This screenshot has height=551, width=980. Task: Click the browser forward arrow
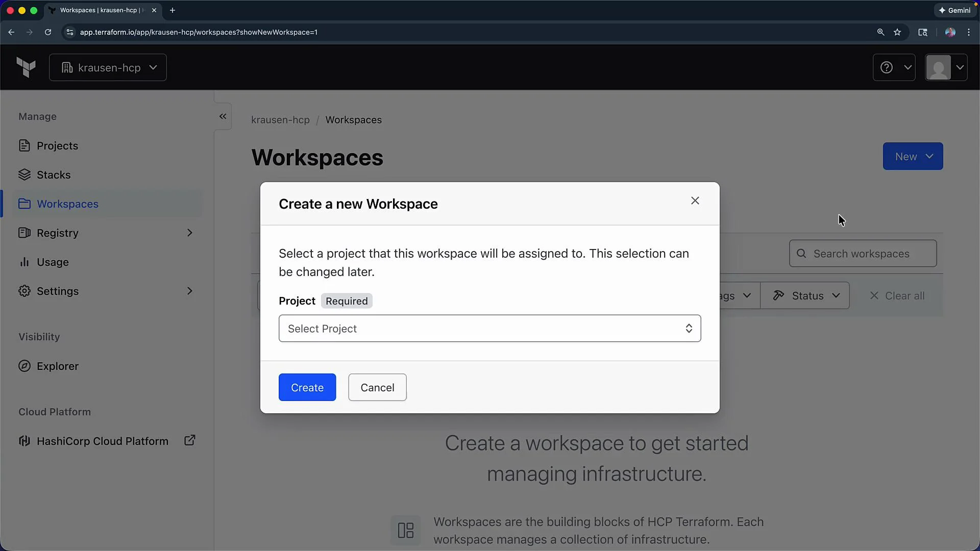pos(30,32)
